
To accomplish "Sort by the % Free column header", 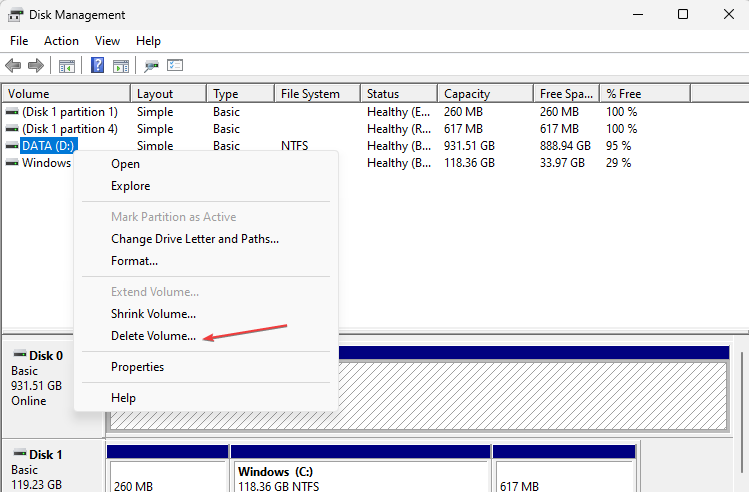I will (x=645, y=94).
